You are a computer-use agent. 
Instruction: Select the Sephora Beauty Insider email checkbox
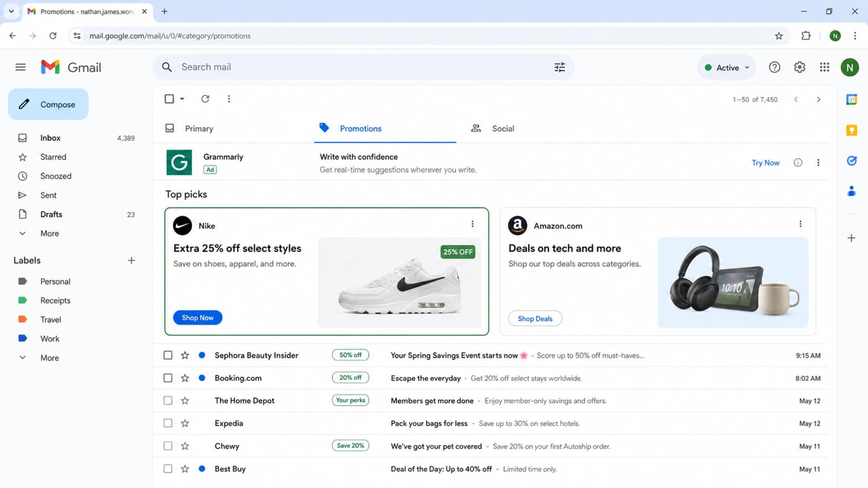tap(168, 356)
